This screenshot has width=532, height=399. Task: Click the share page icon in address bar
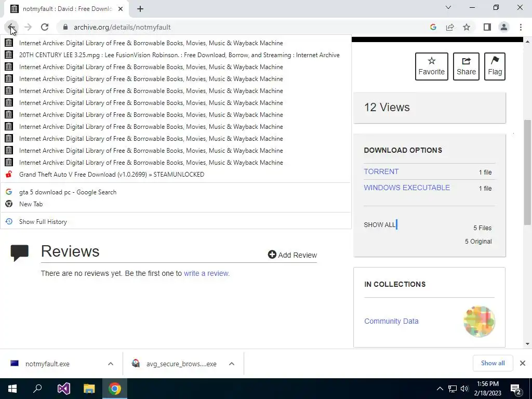pos(450,27)
